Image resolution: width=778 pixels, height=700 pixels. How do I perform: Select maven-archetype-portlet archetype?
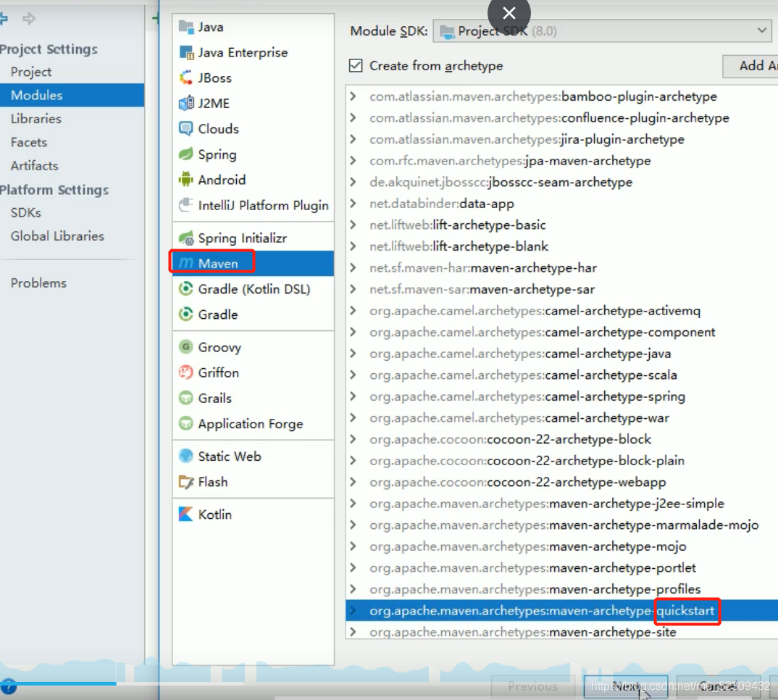(561, 568)
